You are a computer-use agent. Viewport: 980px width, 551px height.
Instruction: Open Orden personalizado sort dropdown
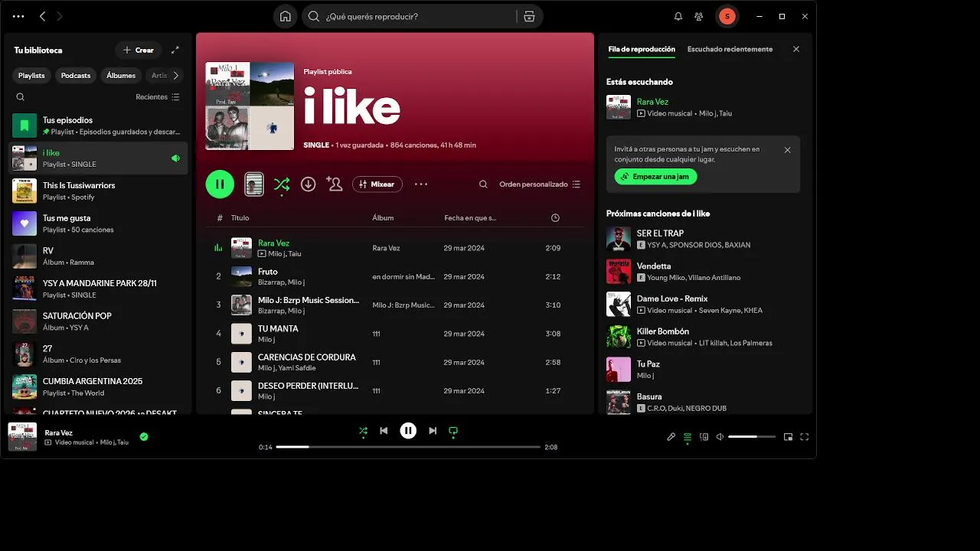(x=540, y=184)
